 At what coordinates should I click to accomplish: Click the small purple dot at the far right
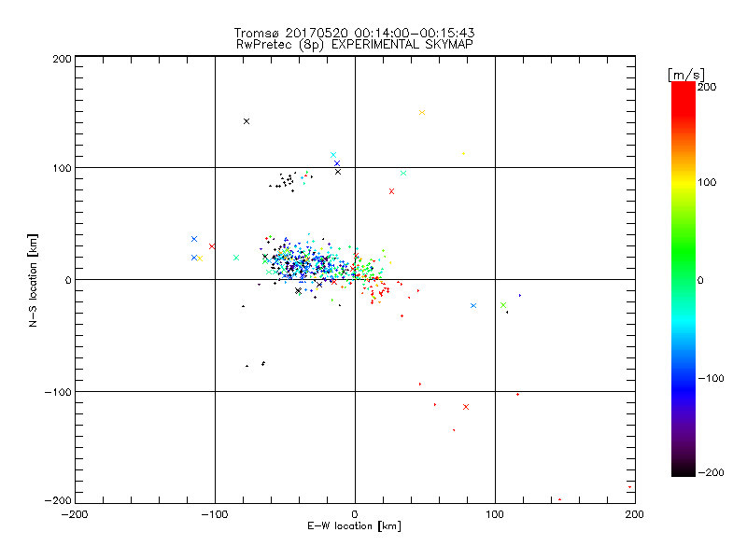coord(520,296)
